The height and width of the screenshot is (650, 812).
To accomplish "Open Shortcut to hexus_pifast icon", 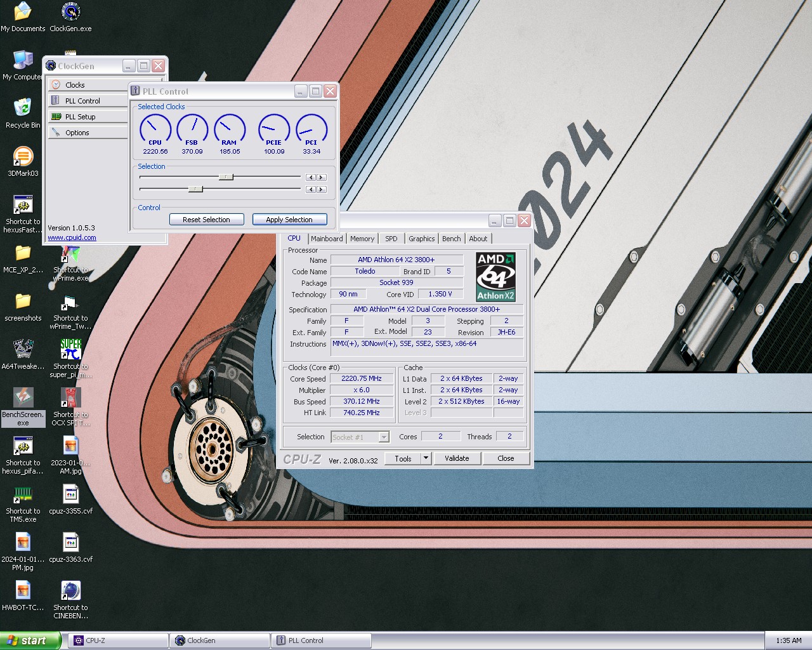I will (x=23, y=455).
